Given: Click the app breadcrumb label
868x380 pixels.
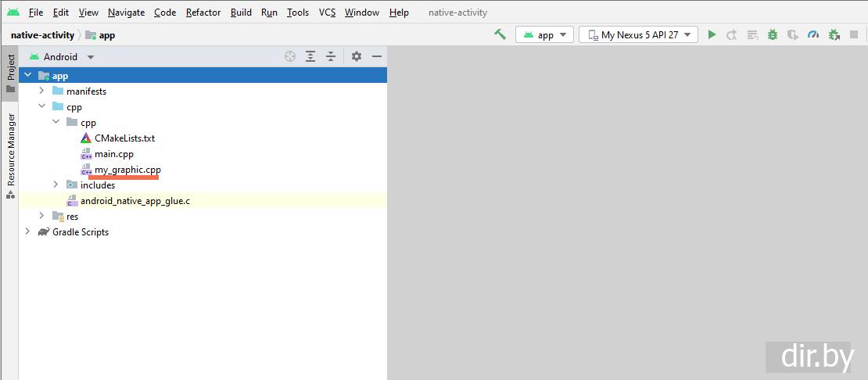Looking at the screenshot, I should 107,35.
